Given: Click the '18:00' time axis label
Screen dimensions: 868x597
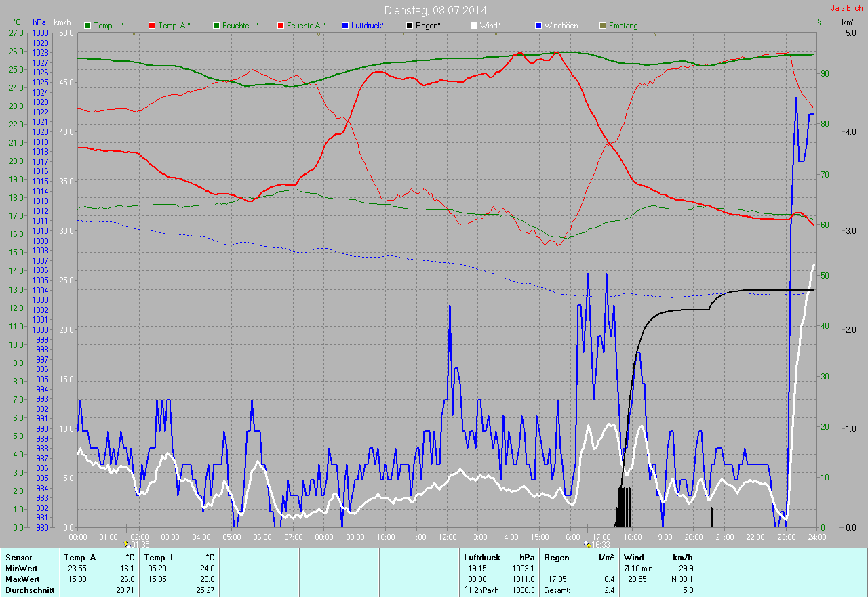Looking at the screenshot, I should (632, 537).
